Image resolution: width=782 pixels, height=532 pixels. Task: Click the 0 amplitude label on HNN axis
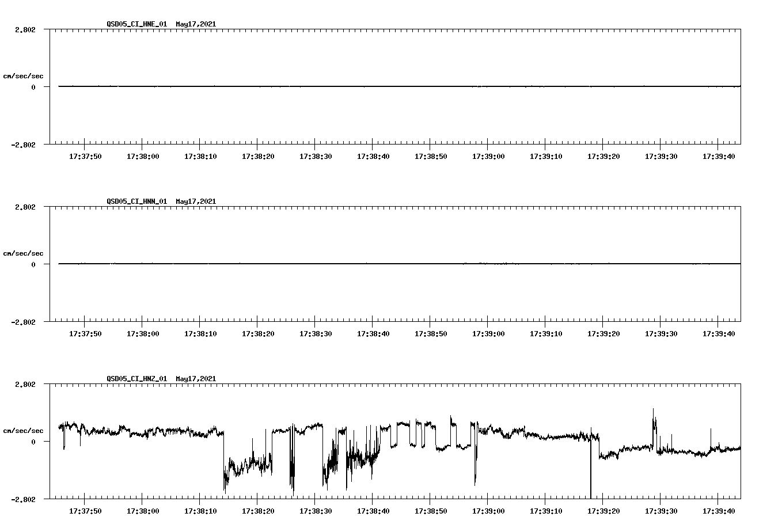(x=32, y=264)
